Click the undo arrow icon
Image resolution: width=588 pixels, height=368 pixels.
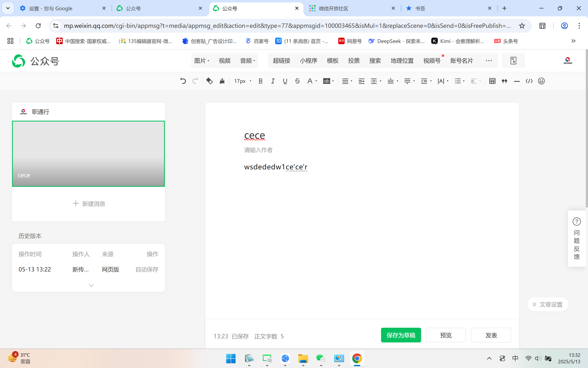[183, 81]
